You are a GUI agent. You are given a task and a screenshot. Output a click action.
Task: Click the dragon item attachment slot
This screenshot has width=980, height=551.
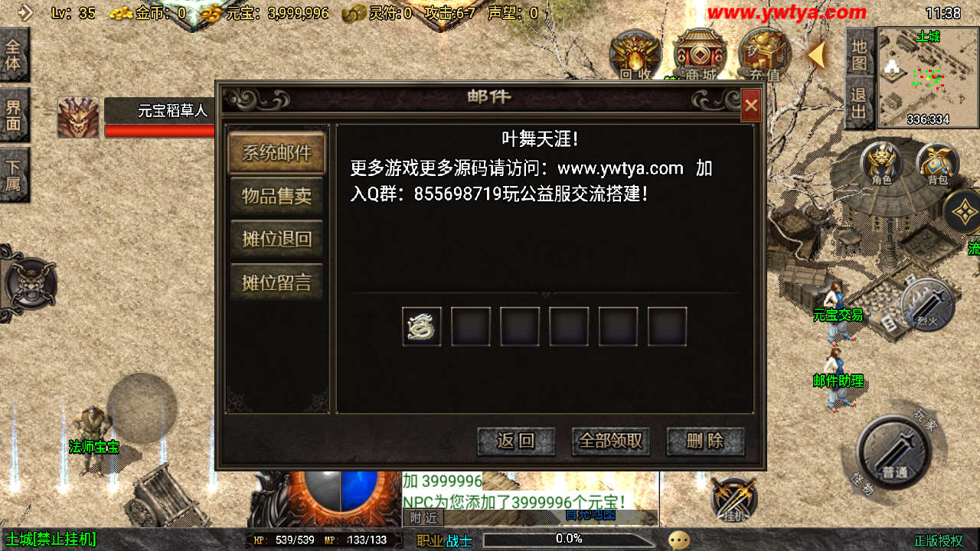coord(422,327)
